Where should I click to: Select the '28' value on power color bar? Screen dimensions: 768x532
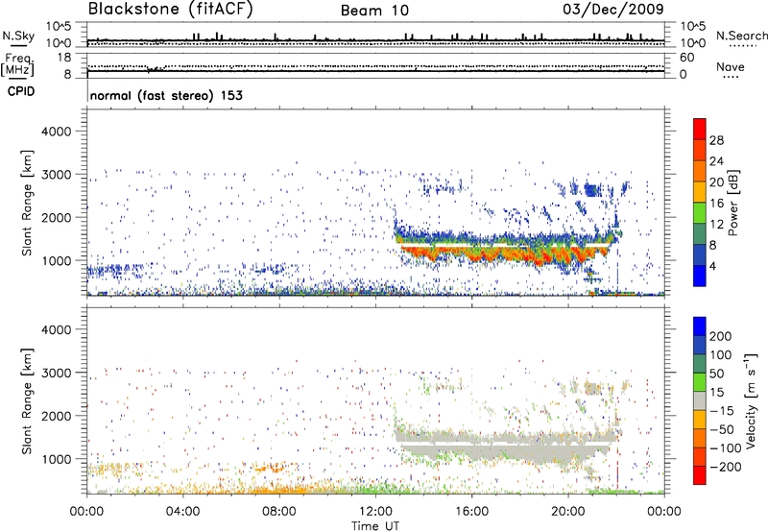(x=716, y=140)
